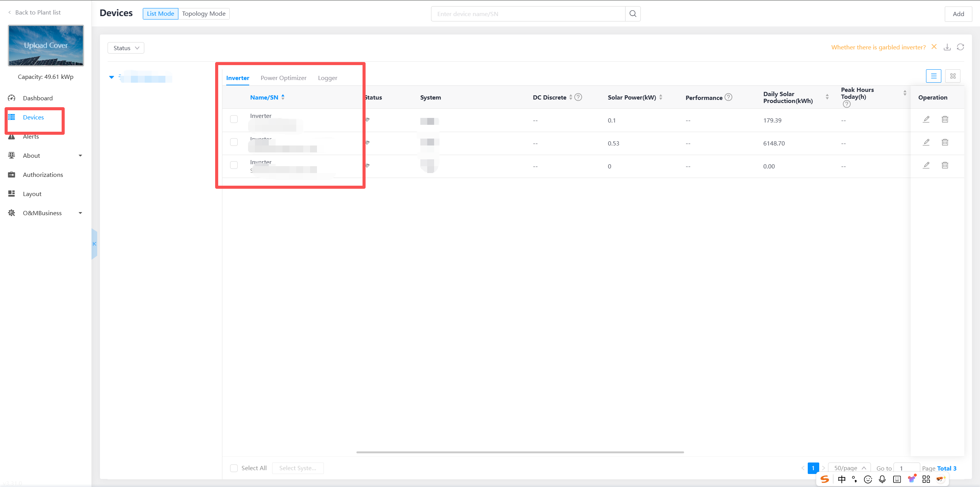980x487 pixels.
Task: Switch to Topology Mode
Action: (x=204, y=14)
